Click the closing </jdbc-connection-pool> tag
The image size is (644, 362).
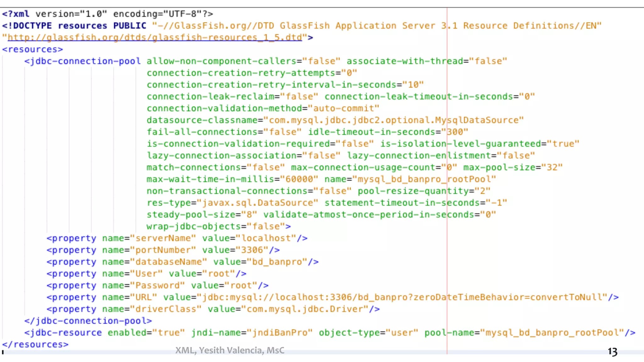click(x=88, y=321)
